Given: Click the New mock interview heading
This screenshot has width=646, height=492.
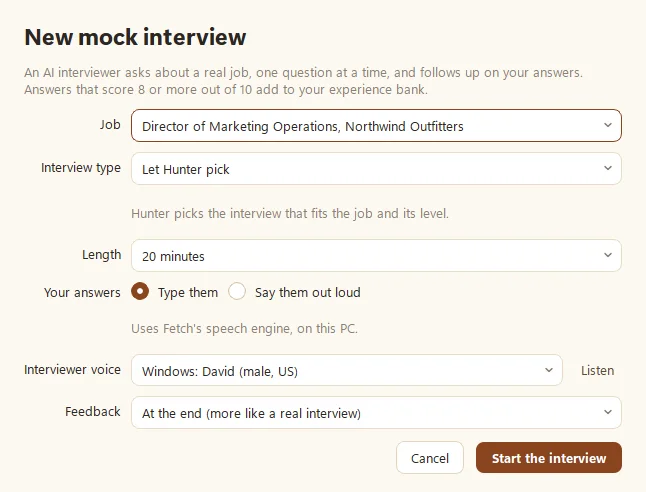Looking at the screenshot, I should point(136,37).
